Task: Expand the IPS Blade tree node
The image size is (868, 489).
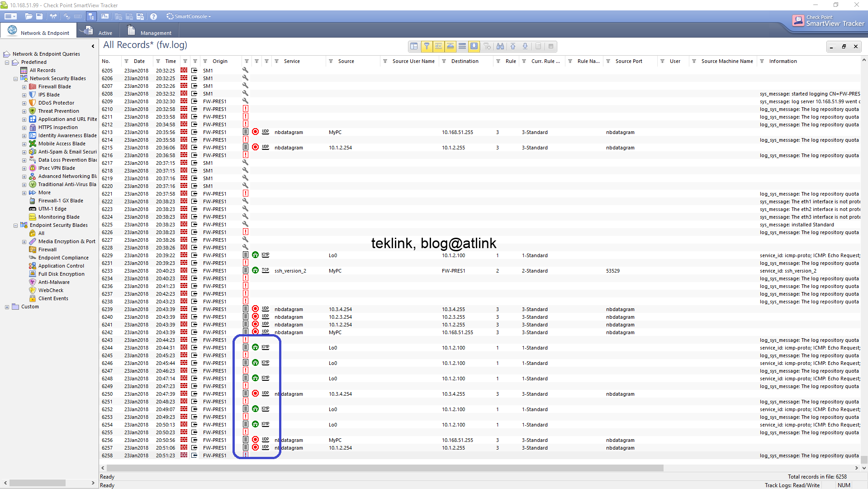Action: tap(24, 95)
